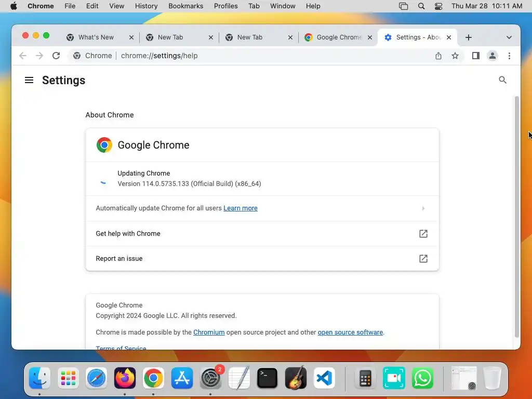The image size is (532, 399).
Task: Open the Chromium project link
Action: pos(209,332)
